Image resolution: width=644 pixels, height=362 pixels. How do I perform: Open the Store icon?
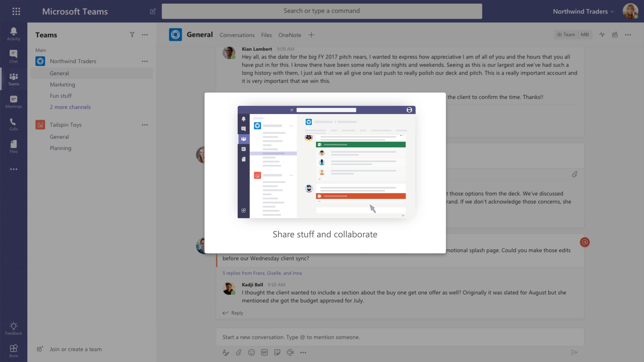click(13, 351)
